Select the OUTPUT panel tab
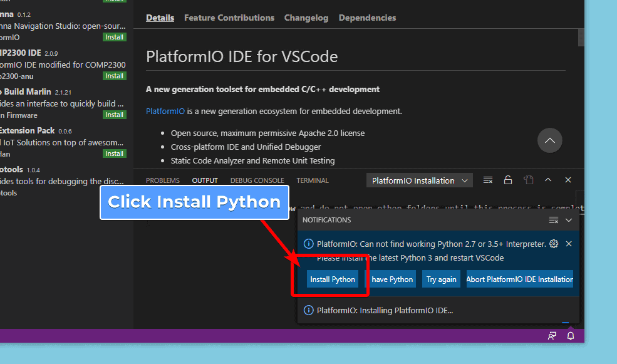 (x=205, y=180)
